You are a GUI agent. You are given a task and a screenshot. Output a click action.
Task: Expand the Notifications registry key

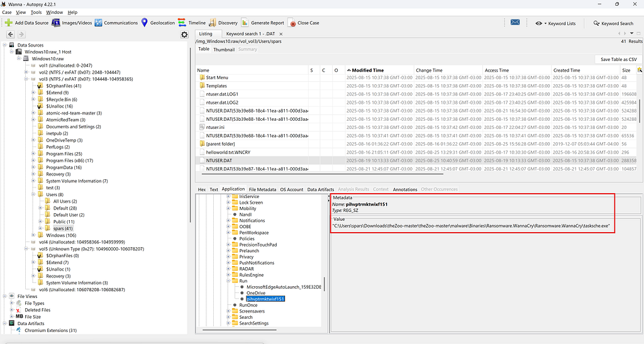coord(228,221)
